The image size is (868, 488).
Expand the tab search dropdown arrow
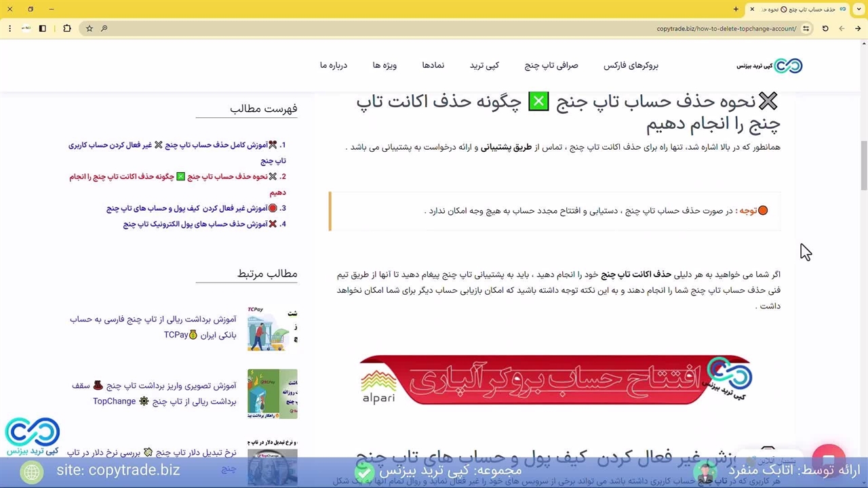(858, 9)
